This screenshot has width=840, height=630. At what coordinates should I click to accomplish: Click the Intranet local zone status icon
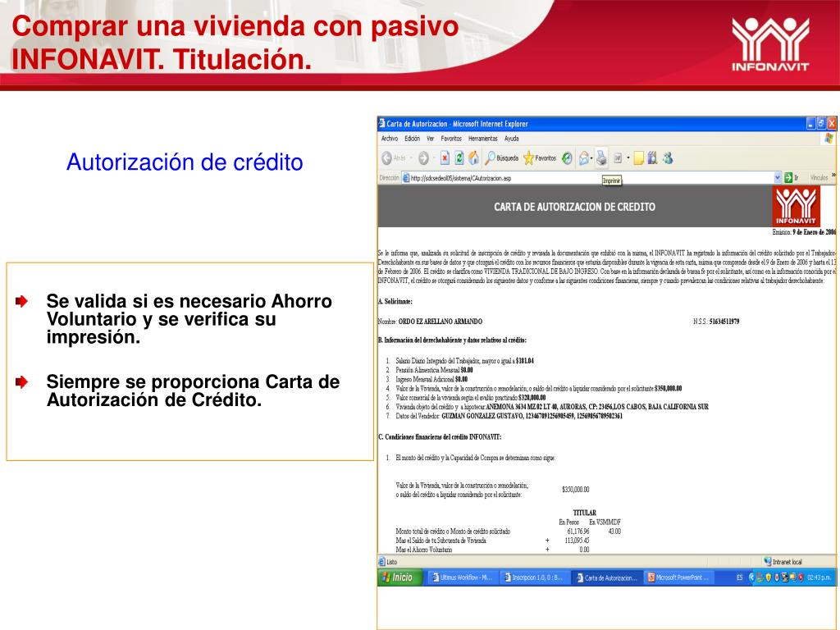tap(768, 561)
